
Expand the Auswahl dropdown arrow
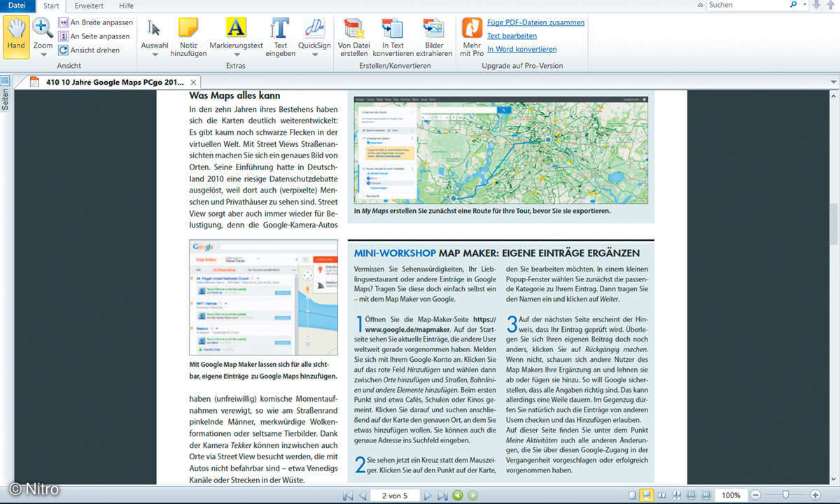(x=155, y=55)
